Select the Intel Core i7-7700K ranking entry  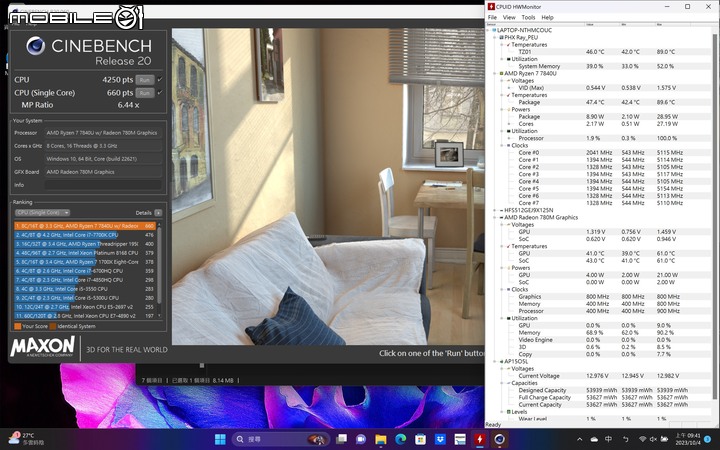85,235
